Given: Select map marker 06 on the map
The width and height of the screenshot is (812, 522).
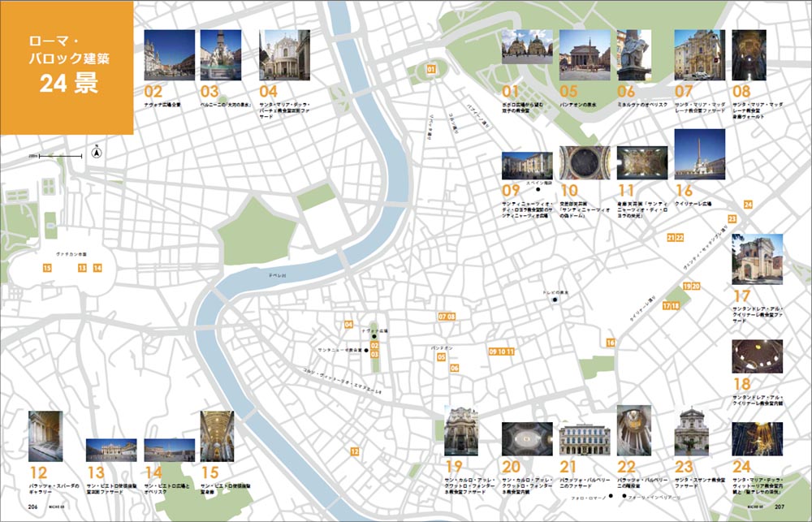Looking at the screenshot, I should tap(454, 369).
